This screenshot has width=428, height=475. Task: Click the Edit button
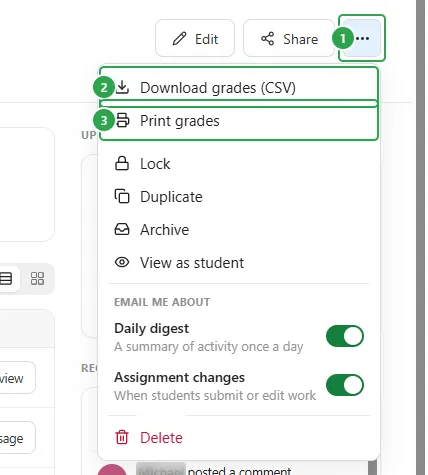pos(195,38)
